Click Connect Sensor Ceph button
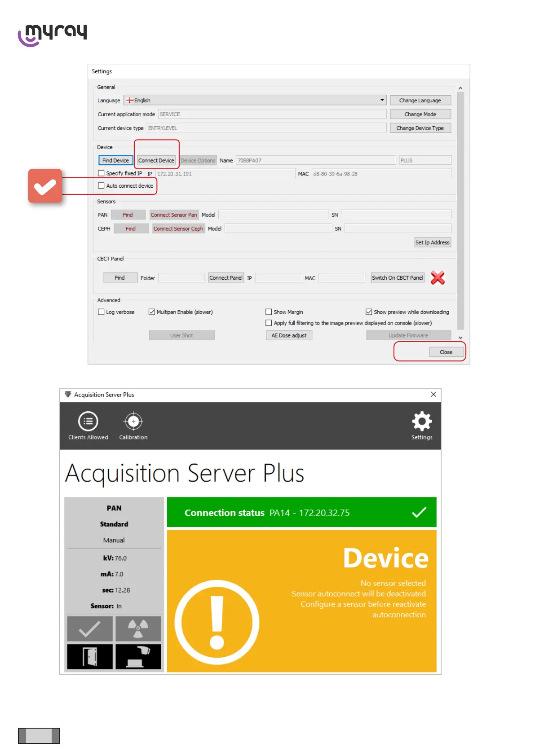 point(178,229)
